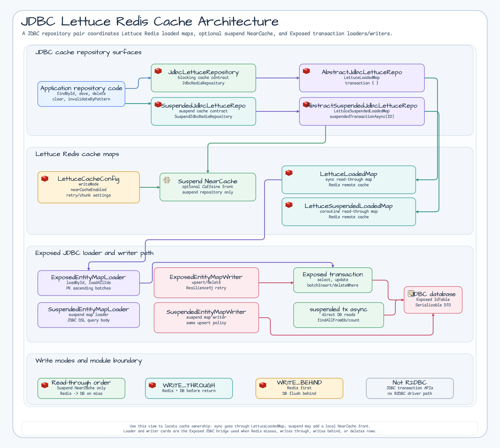Viewport: 500px width, 448px height.
Task: Select the SuspendedJdbcLettuceRepo title
Action: coord(203,106)
